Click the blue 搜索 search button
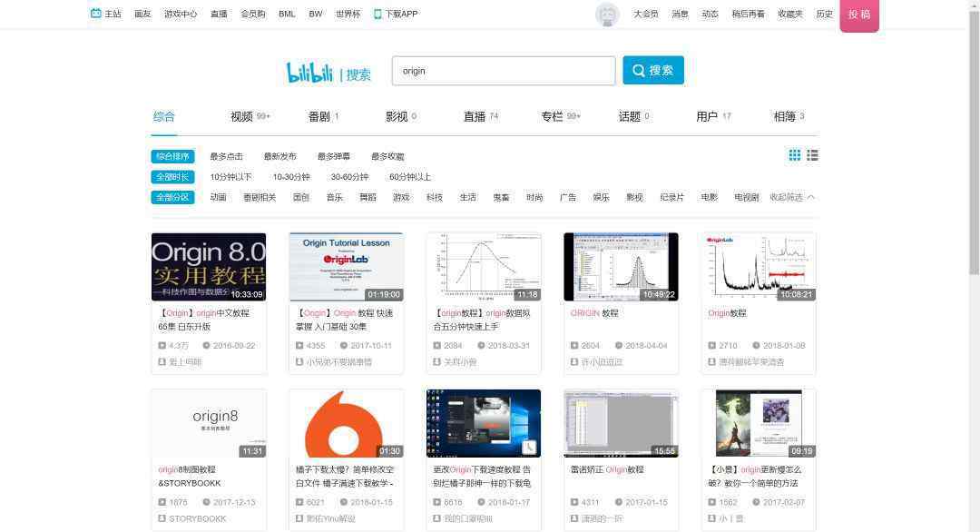 pyautogui.click(x=653, y=70)
